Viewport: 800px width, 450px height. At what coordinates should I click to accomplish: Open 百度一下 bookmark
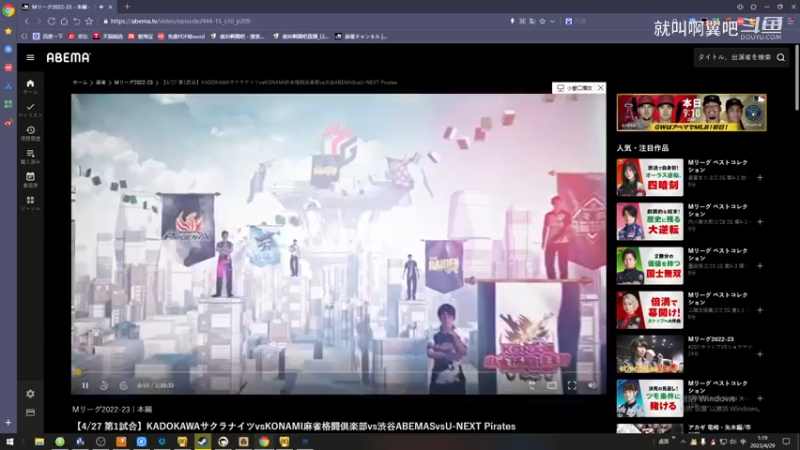[x=48, y=37]
